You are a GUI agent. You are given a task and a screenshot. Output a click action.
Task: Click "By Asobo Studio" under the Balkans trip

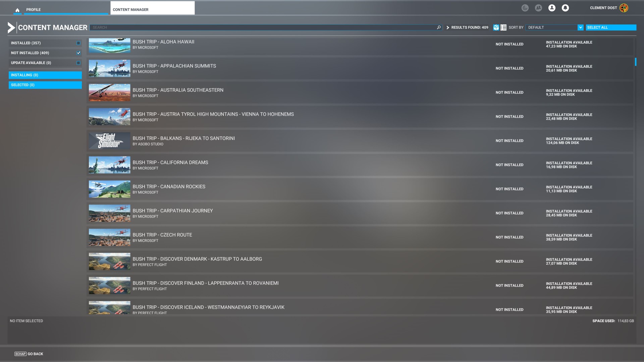(148, 144)
